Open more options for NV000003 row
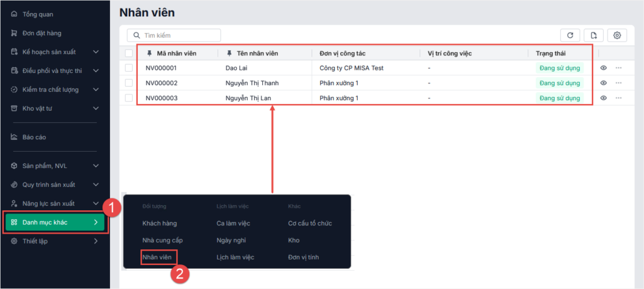This screenshot has width=644, height=289. pyautogui.click(x=619, y=98)
